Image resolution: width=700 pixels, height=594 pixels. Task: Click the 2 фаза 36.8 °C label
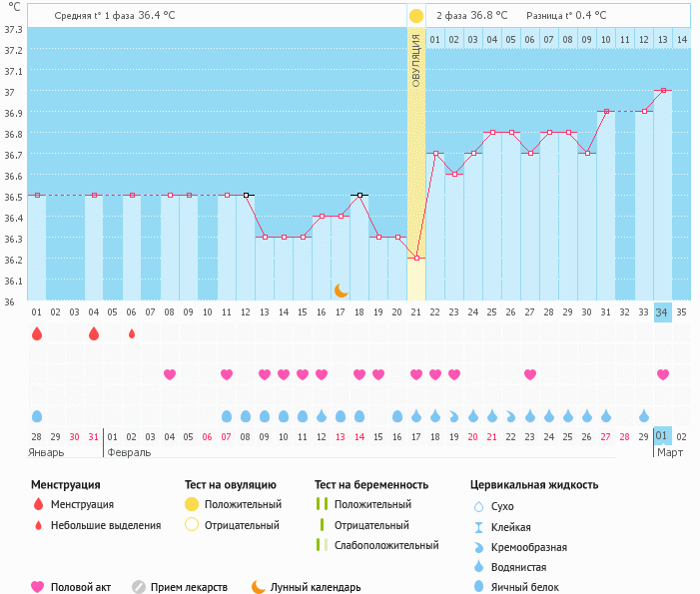(472, 16)
